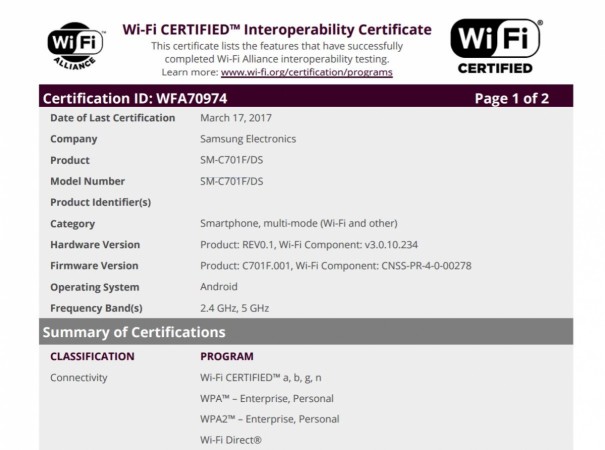Open the www.wi-fi.org/certification/programs link

tap(307, 73)
